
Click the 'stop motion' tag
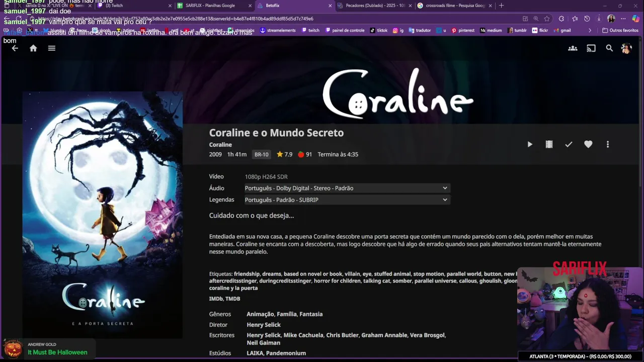[x=429, y=274]
